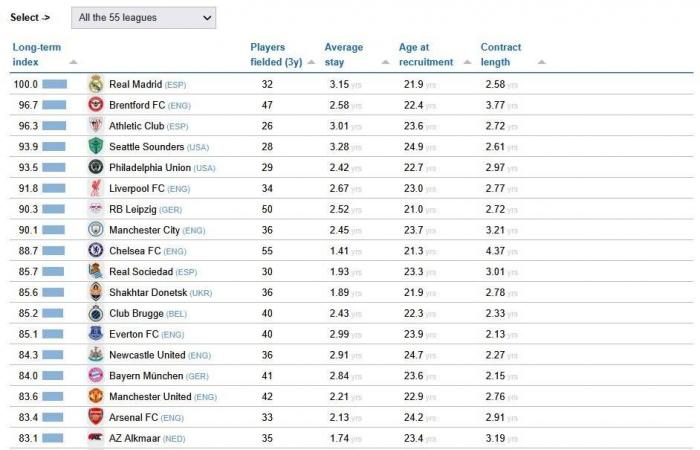Click the Manchester City badge
The image size is (700, 450).
(95, 230)
